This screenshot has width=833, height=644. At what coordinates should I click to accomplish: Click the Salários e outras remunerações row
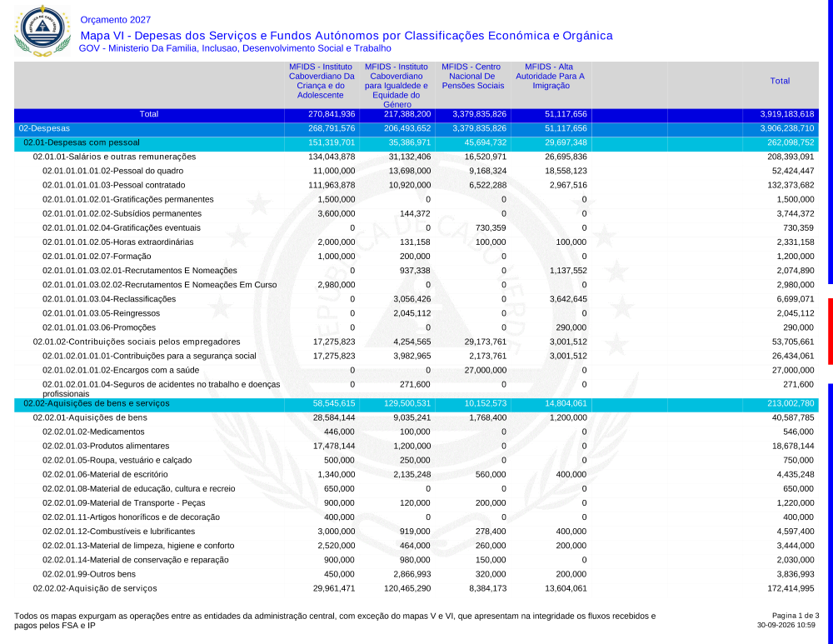click(416, 157)
